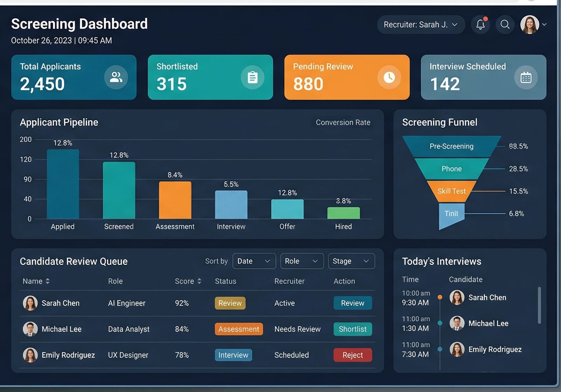Click the Shortlisted clipboard icon
Screen dimensions: 561x392
[253, 77]
